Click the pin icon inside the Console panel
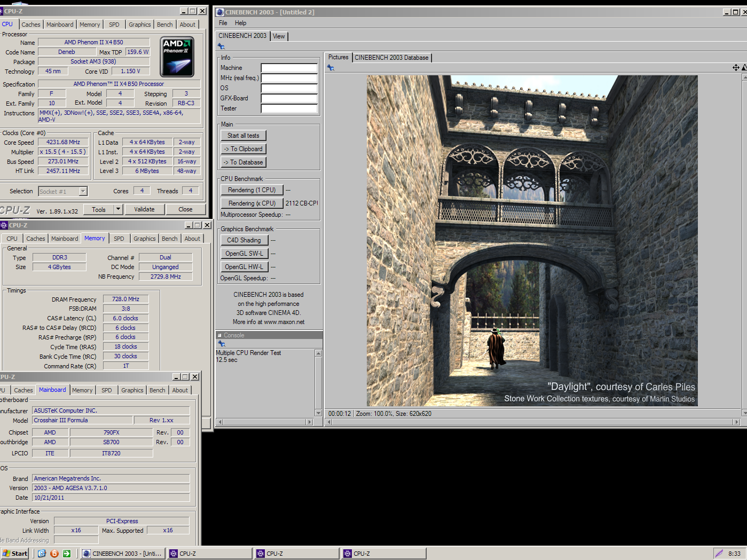 tap(221, 344)
